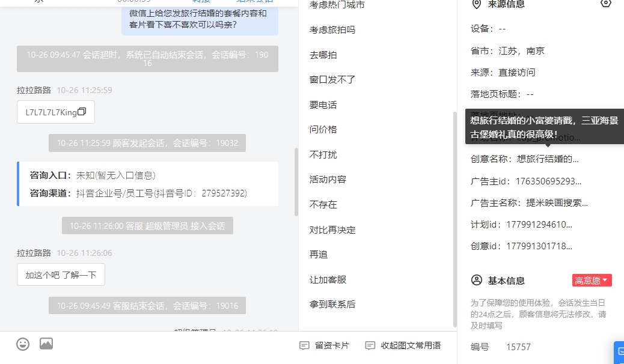Click the 落地页标题 field
This screenshot has width=624, height=364.
[502, 94]
